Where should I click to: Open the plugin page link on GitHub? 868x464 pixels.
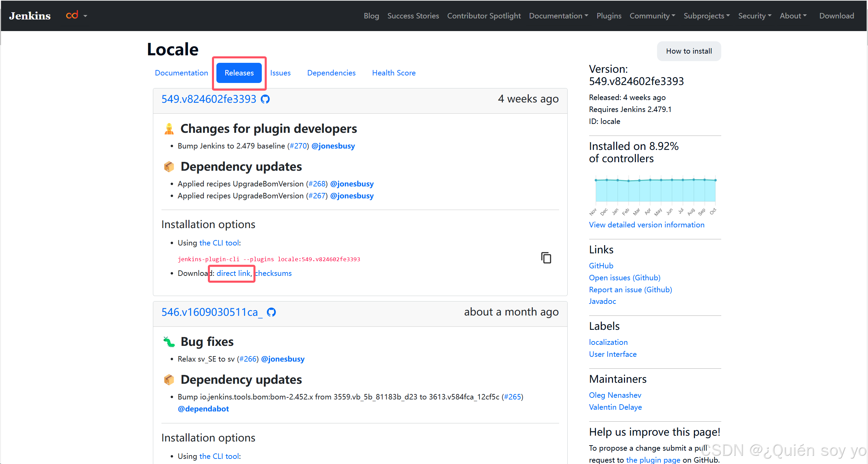click(653, 460)
